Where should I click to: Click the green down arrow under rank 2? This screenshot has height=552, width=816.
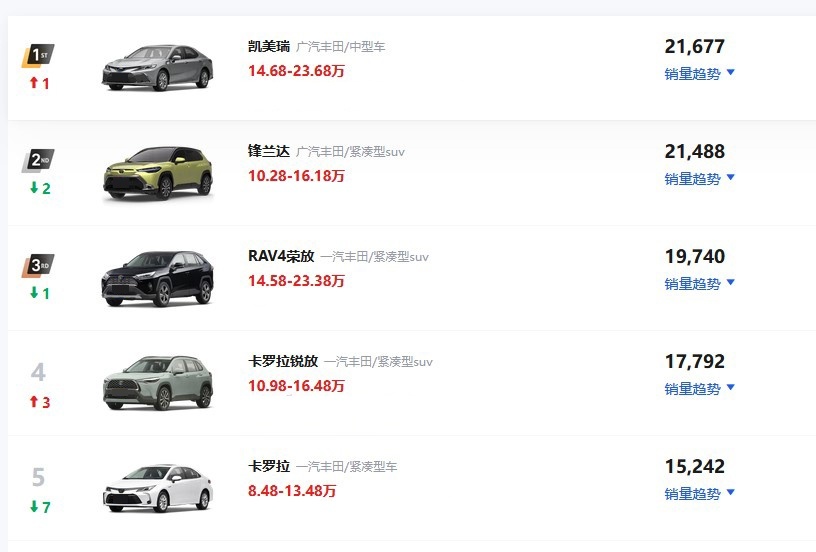point(34,187)
